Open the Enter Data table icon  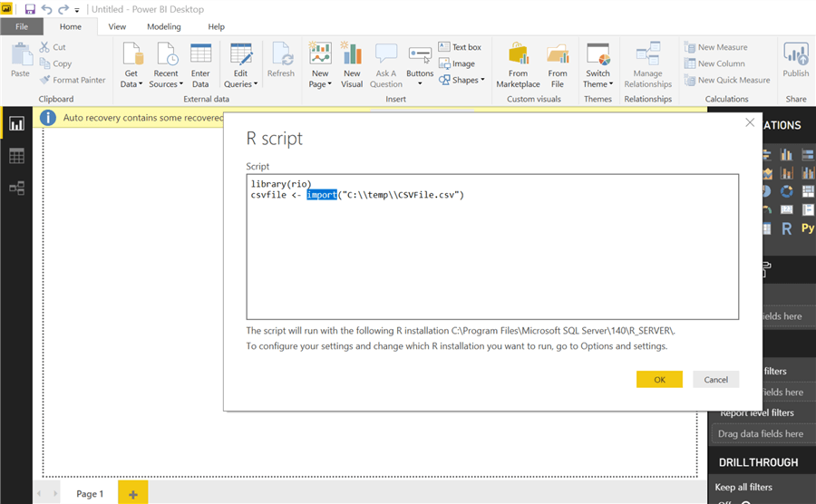200,55
